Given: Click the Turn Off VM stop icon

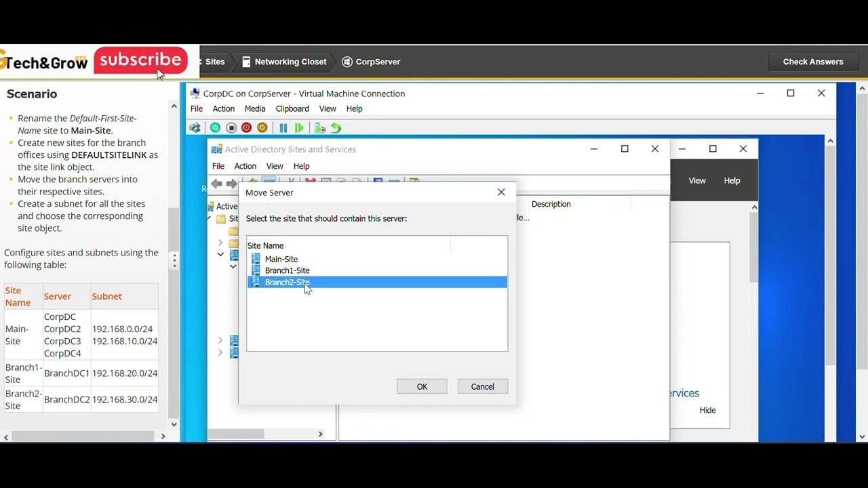Looking at the screenshot, I should (x=231, y=128).
